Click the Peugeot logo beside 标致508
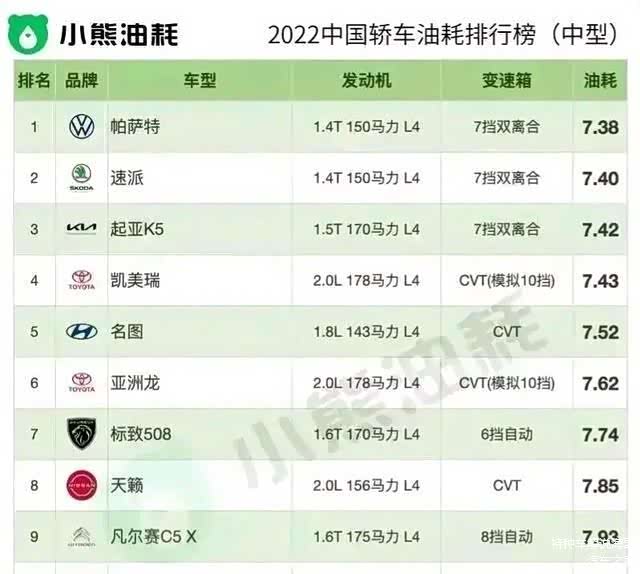Image resolution: width=640 pixels, height=574 pixels. [81, 434]
